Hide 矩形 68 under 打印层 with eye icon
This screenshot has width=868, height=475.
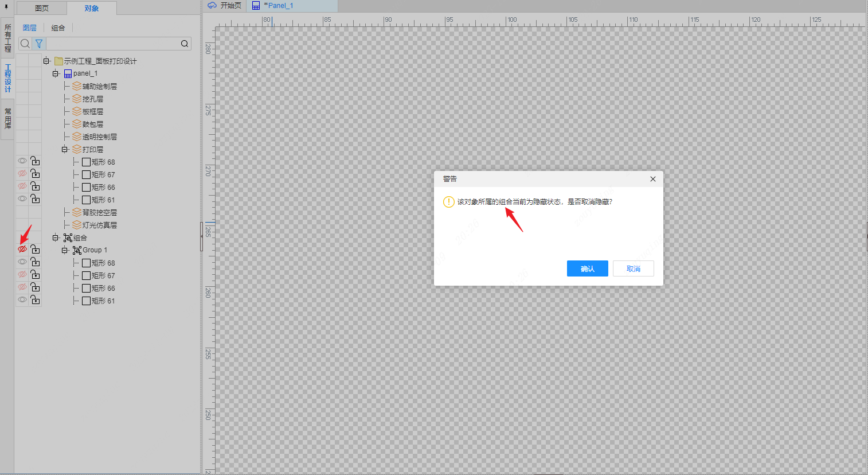(22, 161)
